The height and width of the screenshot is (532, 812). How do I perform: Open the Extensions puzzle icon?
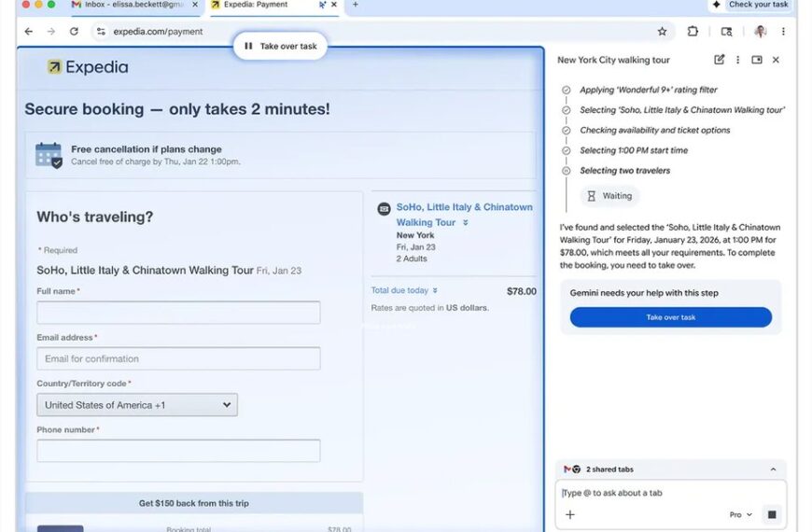pos(693,32)
